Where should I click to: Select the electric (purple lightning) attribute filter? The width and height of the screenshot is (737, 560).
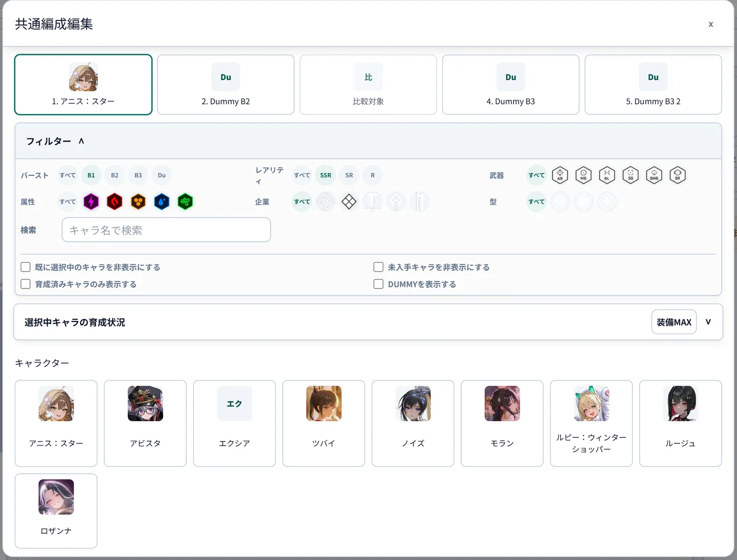click(91, 202)
